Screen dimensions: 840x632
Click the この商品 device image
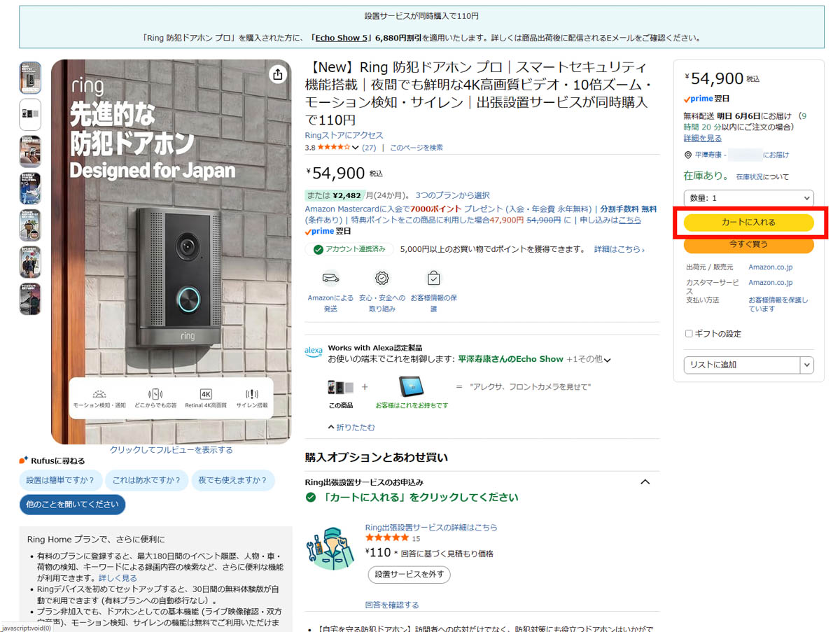click(x=340, y=386)
